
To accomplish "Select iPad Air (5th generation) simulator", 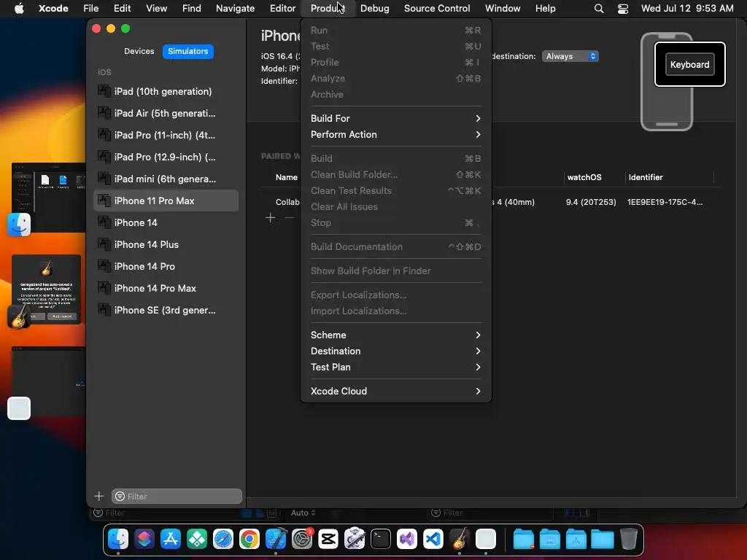I will point(166,113).
